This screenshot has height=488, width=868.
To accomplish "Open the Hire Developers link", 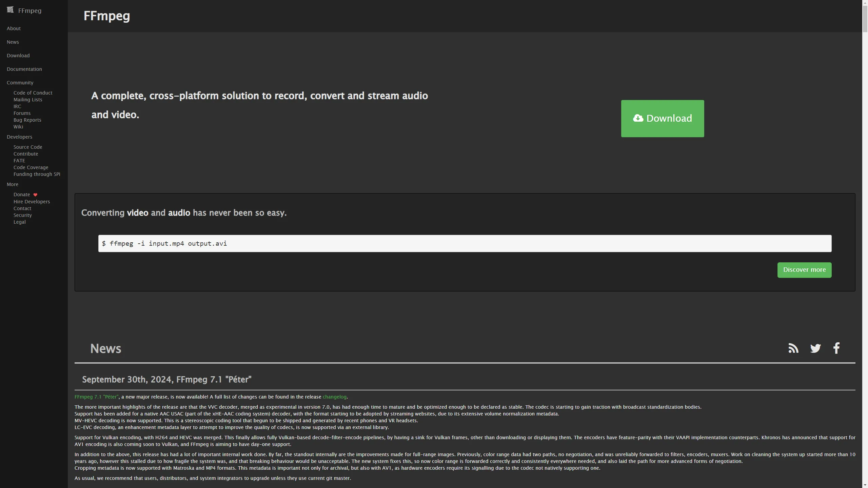I will pos(32,202).
